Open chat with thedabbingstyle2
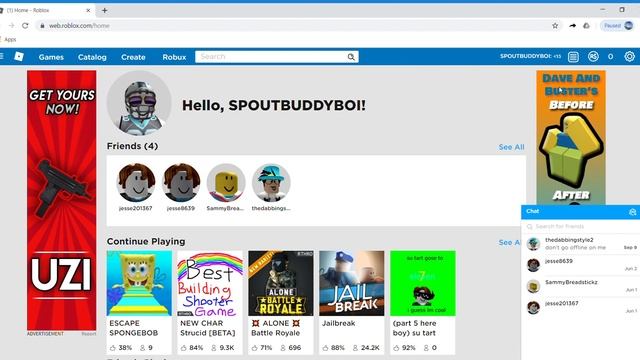Screen dimensions: 640x360 tap(580, 244)
